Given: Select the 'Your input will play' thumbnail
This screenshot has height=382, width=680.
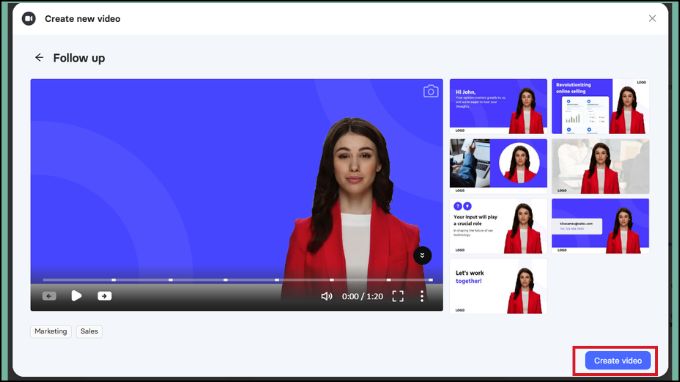Looking at the screenshot, I should (498, 226).
